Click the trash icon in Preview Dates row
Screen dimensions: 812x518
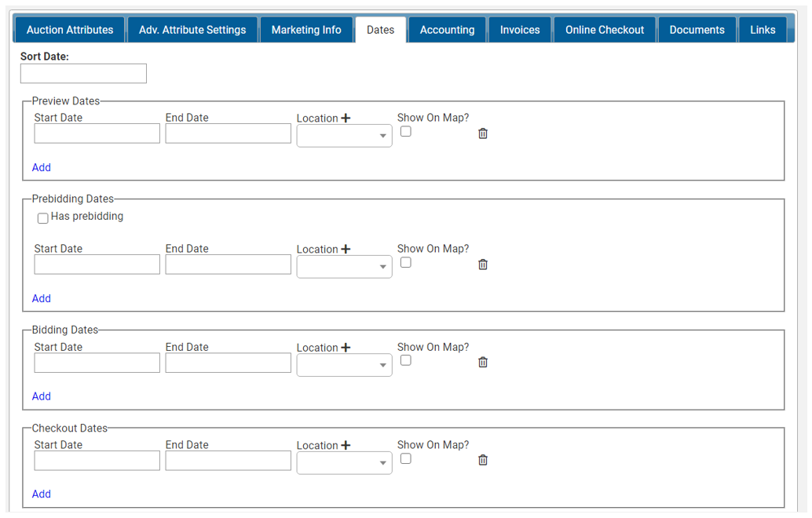(x=482, y=133)
